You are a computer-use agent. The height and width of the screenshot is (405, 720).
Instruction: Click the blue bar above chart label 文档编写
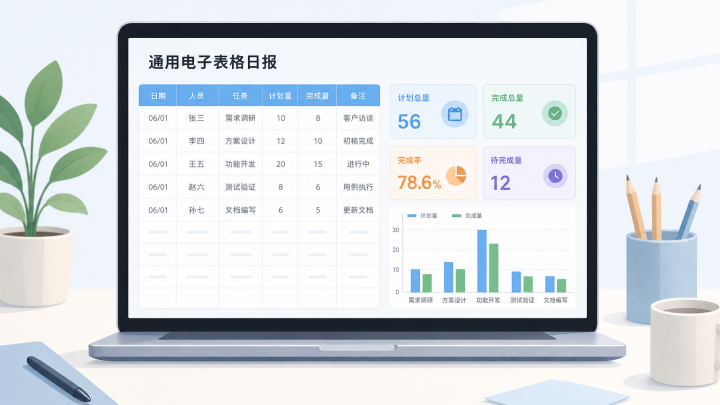coord(550,284)
